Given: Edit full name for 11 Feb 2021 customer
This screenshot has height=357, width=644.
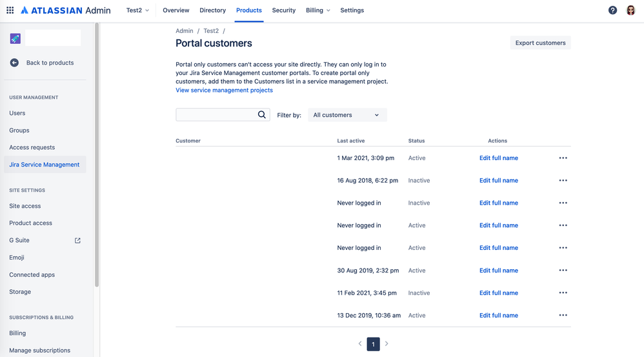Looking at the screenshot, I should pyautogui.click(x=499, y=293).
